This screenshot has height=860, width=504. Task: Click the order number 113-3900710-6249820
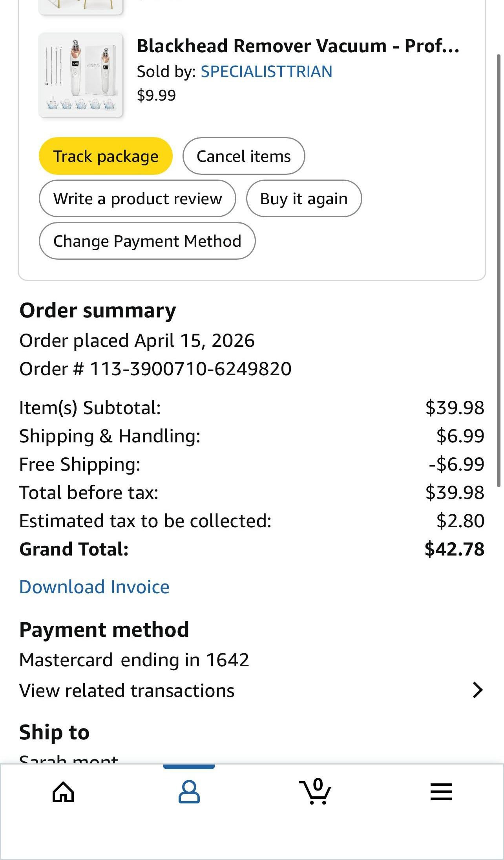pyautogui.click(x=190, y=369)
